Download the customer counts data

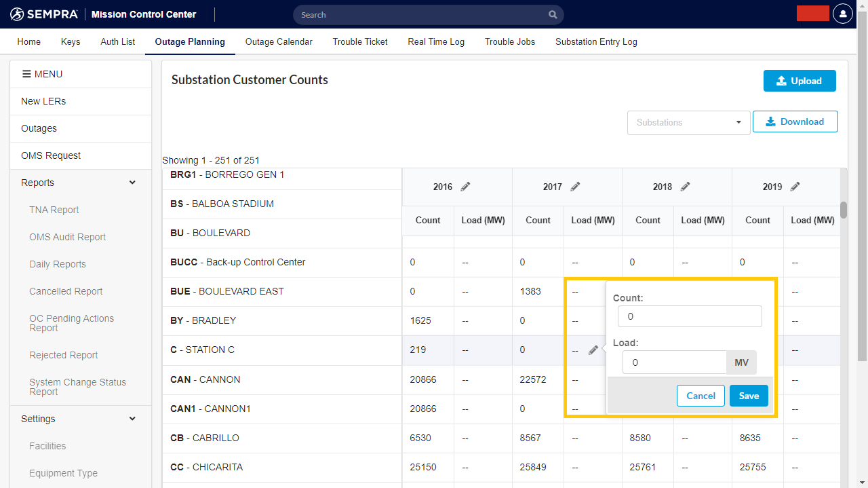795,121
